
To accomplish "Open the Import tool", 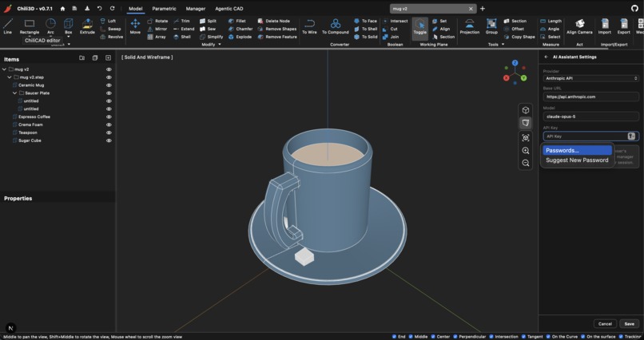I will [x=605, y=26].
